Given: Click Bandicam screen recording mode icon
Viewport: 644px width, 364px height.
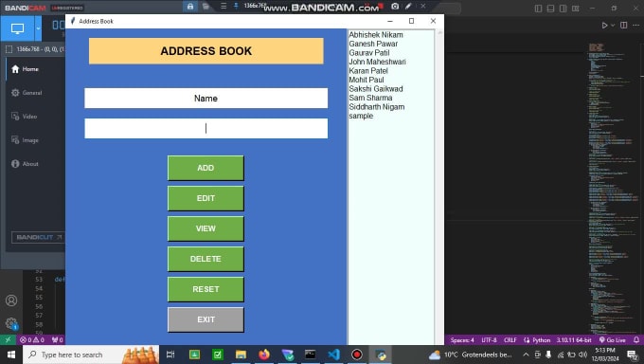Looking at the screenshot, I should (17, 28).
